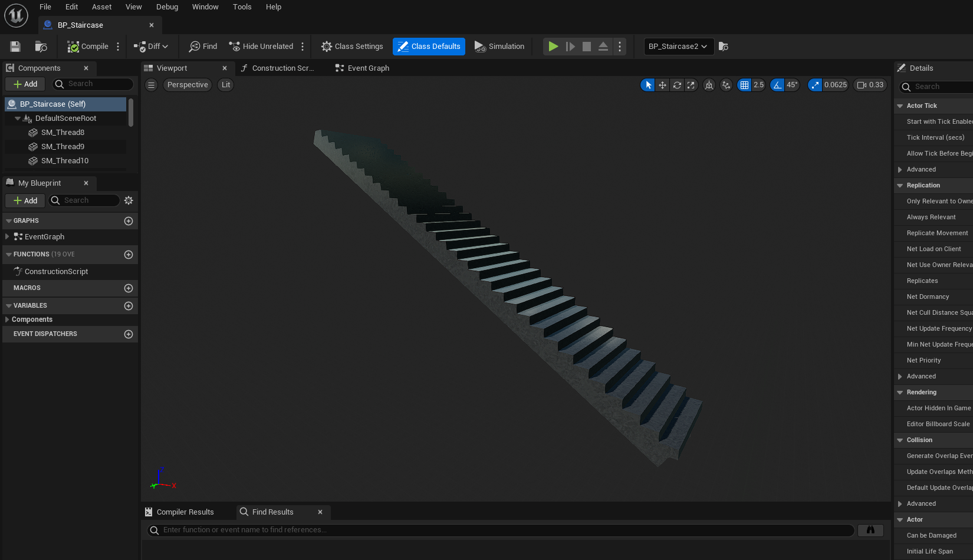Click the Find Results search field
Screen dimensions: 973x560
[501, 531]
